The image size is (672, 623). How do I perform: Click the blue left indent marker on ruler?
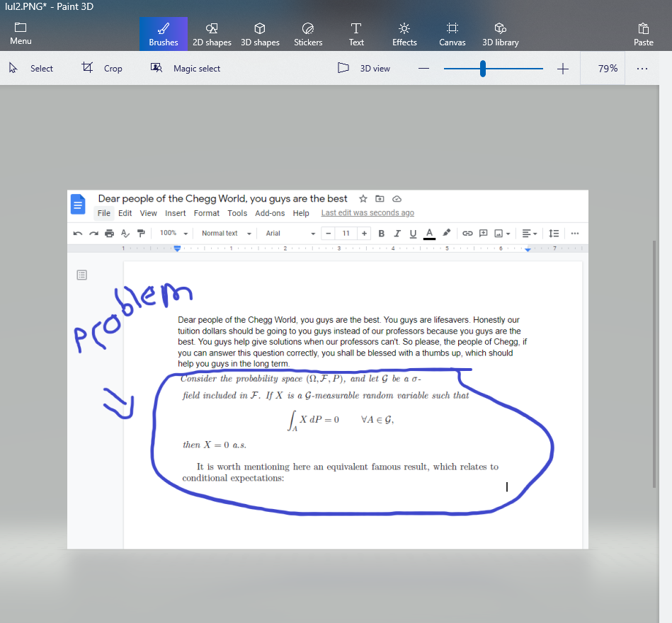click(x=177, y=248)
